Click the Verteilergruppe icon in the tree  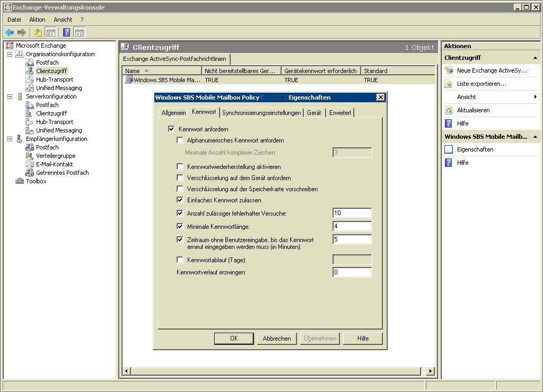tap(30, 156)
